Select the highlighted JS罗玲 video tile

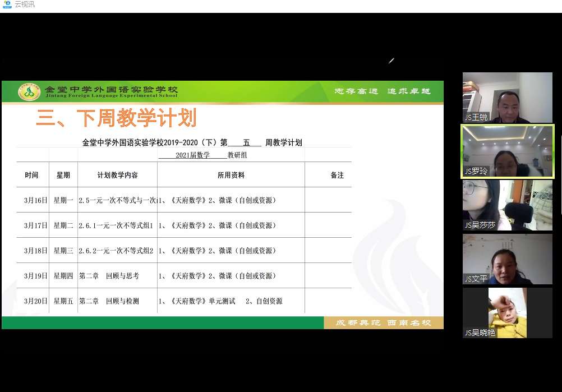(507, 151)
